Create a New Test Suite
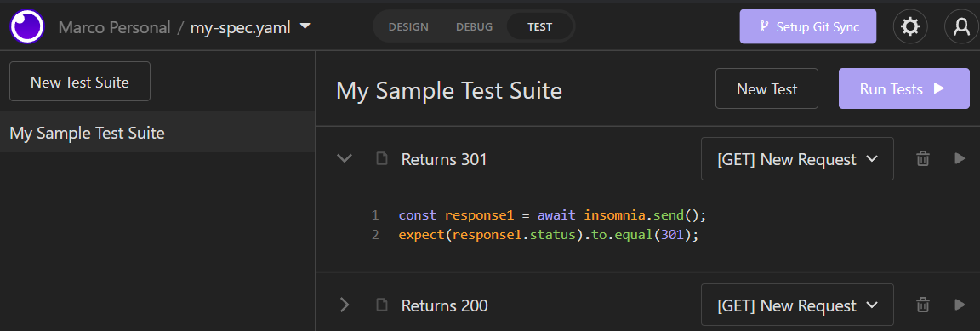This screenshot has width=980, height=331. click(79, 82)
